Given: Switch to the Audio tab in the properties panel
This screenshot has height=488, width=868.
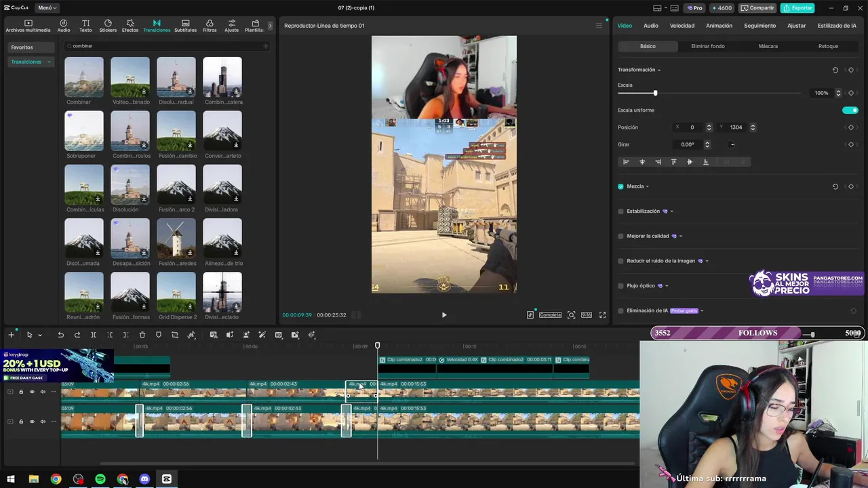Looking at the screenshot, I should click(x=651, y=26).
